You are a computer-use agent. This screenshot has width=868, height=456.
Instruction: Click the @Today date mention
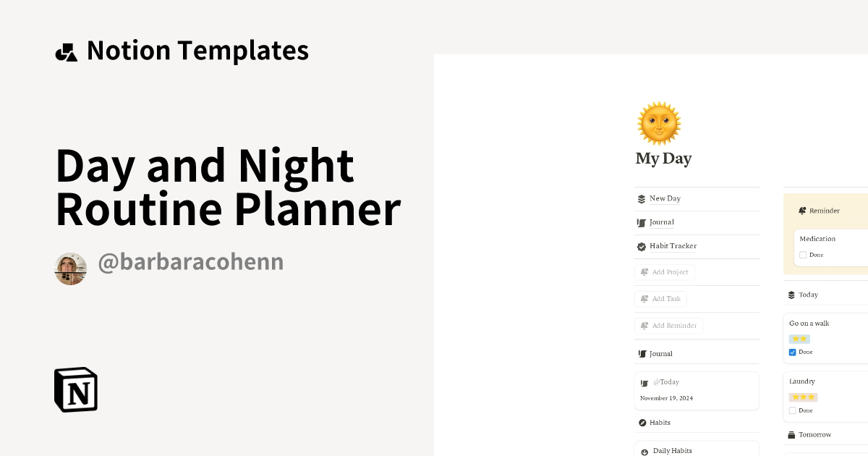click(666, 381)
